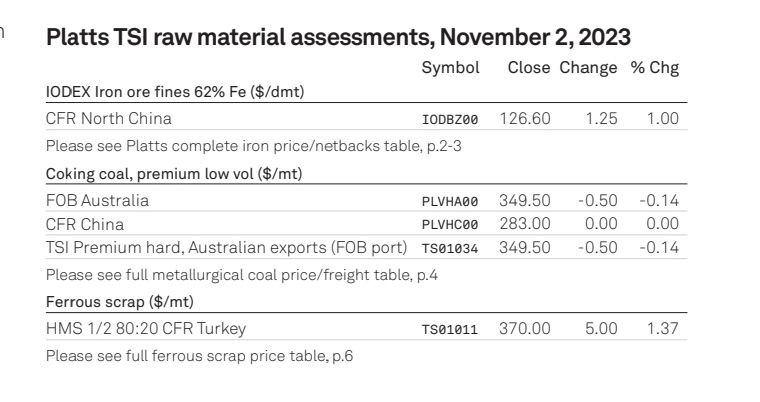Click the TS01011 ferrous scrap symbol

tap(450, 330)
